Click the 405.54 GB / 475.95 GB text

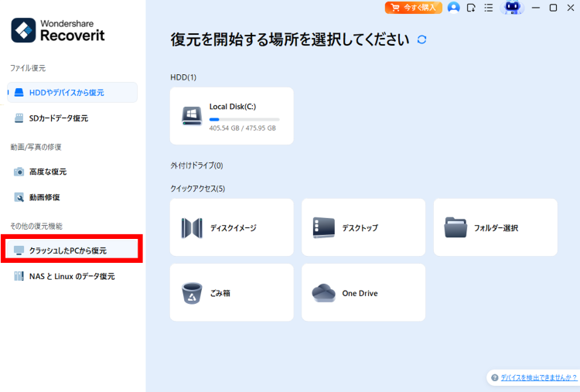(242, 128)
